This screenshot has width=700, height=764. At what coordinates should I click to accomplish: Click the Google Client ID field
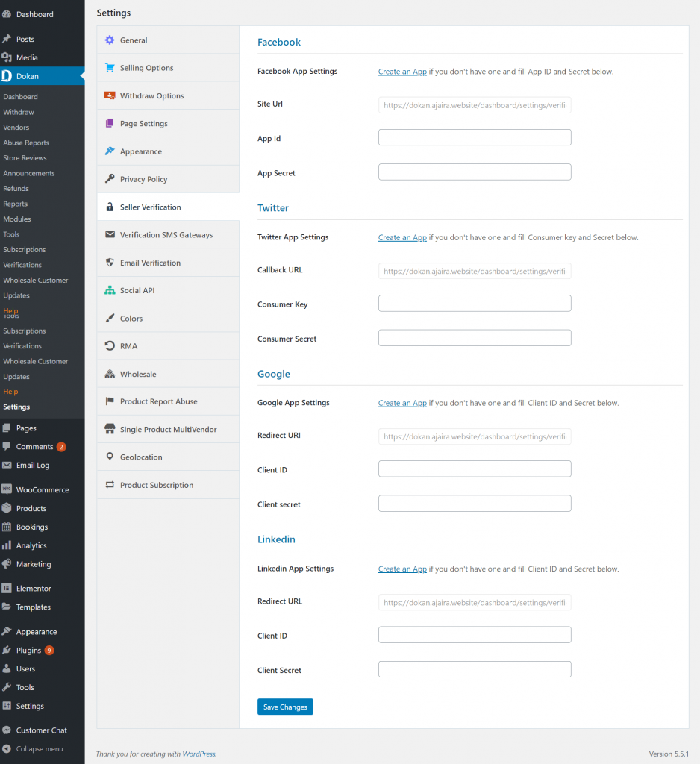(x=475, y=469)
